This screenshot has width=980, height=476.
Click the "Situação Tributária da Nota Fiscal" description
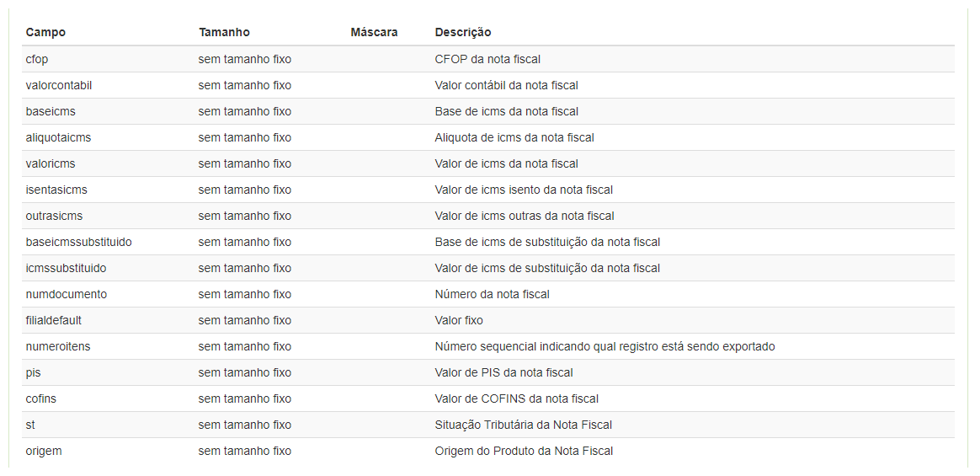(x=524, y=425)
